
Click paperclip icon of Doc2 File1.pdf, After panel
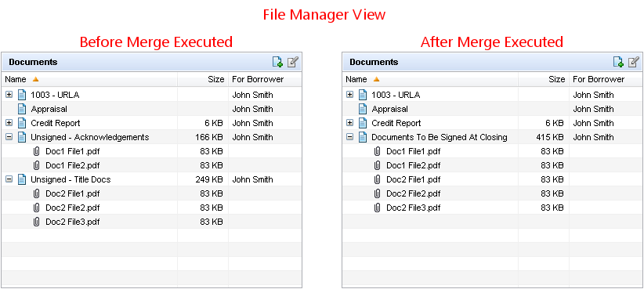(x=378, y=179)
